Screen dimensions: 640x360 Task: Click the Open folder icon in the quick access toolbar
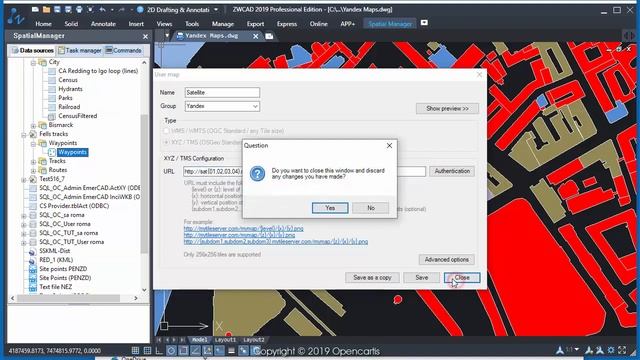click(46, 9)
